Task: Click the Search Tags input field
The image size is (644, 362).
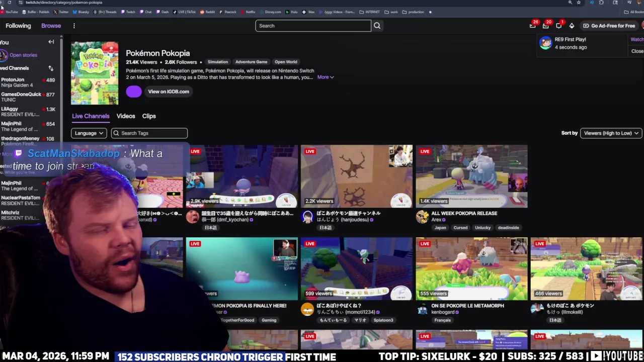Action: [x=149, y=133]
